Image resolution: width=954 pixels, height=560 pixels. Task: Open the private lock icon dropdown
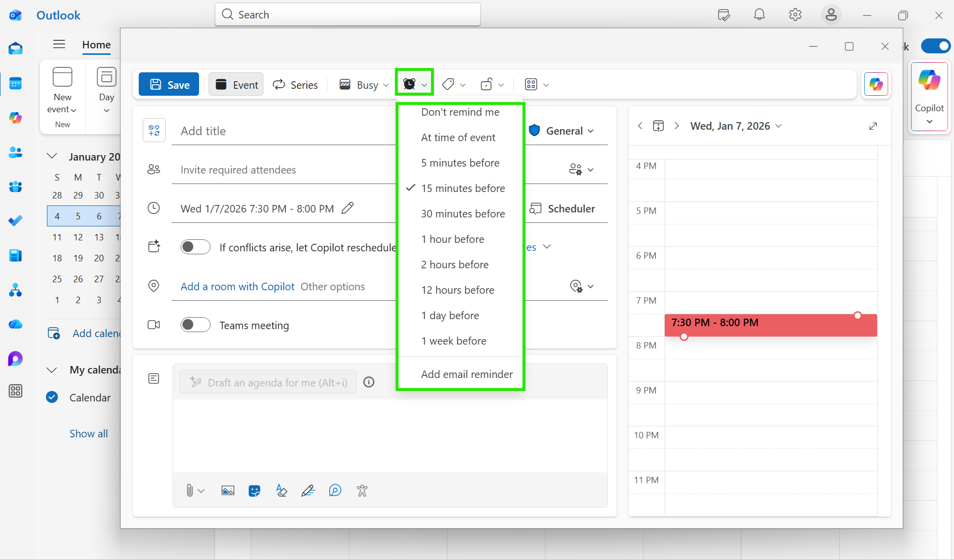(492, 85)
